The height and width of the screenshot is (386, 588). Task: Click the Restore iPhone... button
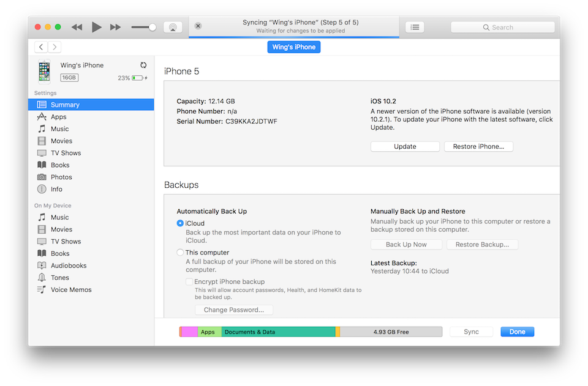tap(478, 146)
